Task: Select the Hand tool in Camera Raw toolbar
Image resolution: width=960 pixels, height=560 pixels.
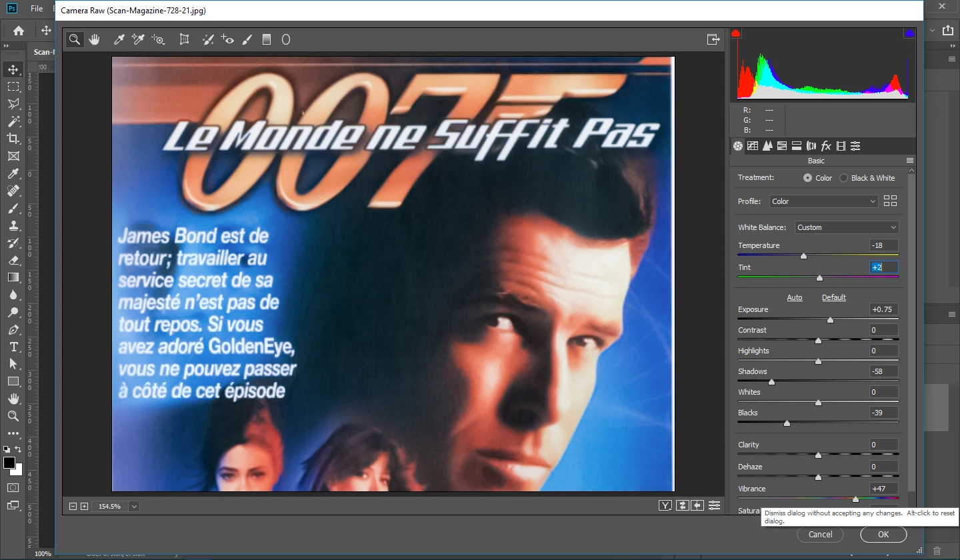Action: coord(94,39)
